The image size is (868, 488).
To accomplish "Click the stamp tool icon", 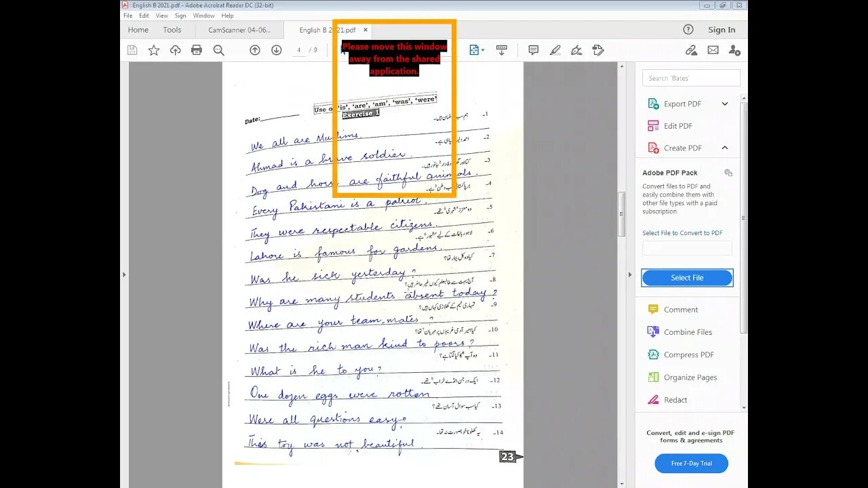I will coord(598,50).
